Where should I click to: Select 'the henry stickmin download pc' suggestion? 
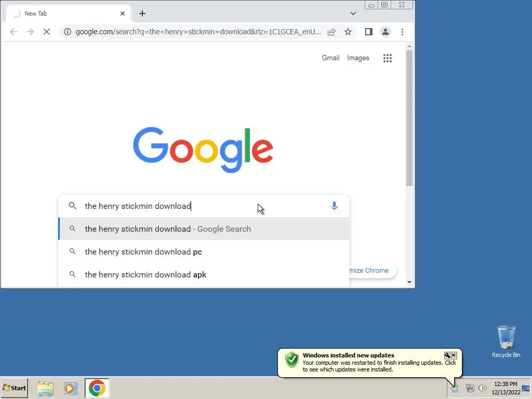[204, 252]
